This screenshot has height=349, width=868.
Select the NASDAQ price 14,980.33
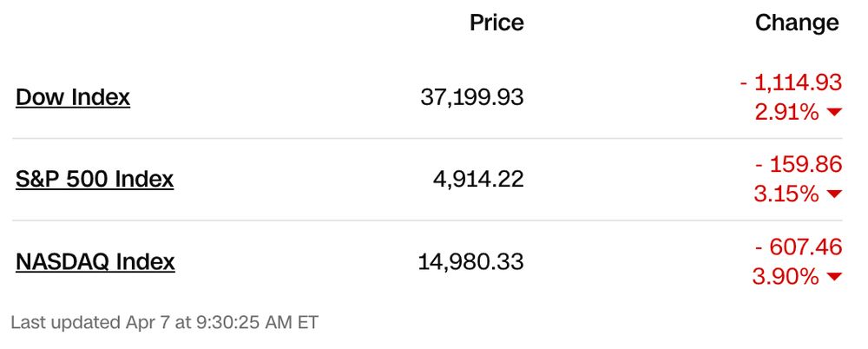[472, 261]
